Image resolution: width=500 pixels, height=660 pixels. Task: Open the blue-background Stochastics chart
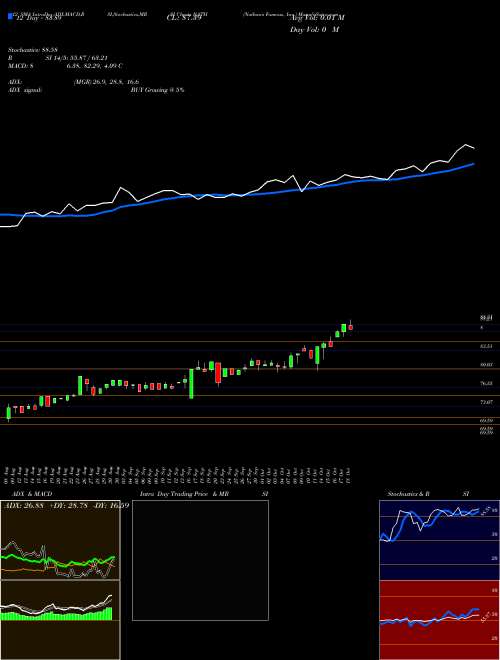click(439, 540)
